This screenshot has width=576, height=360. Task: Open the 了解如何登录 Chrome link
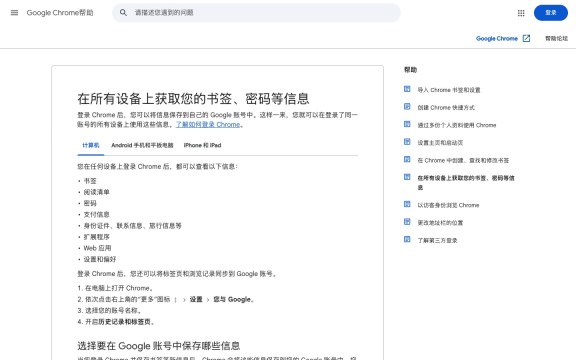click(x=208, y=125)
